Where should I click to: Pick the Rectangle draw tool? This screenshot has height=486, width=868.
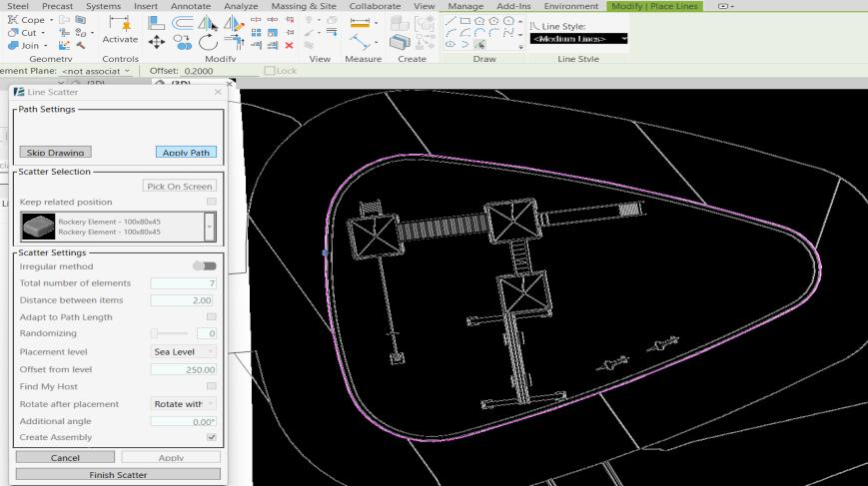465,21
